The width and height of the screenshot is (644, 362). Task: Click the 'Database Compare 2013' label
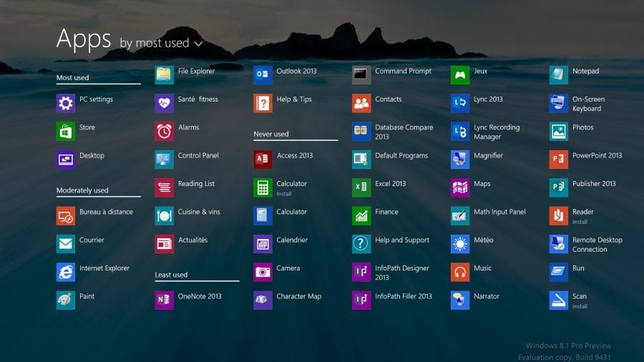[404, 132]
